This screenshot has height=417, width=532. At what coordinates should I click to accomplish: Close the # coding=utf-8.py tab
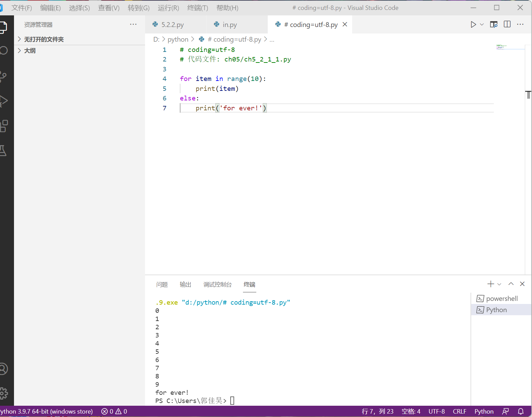[345, 24]
